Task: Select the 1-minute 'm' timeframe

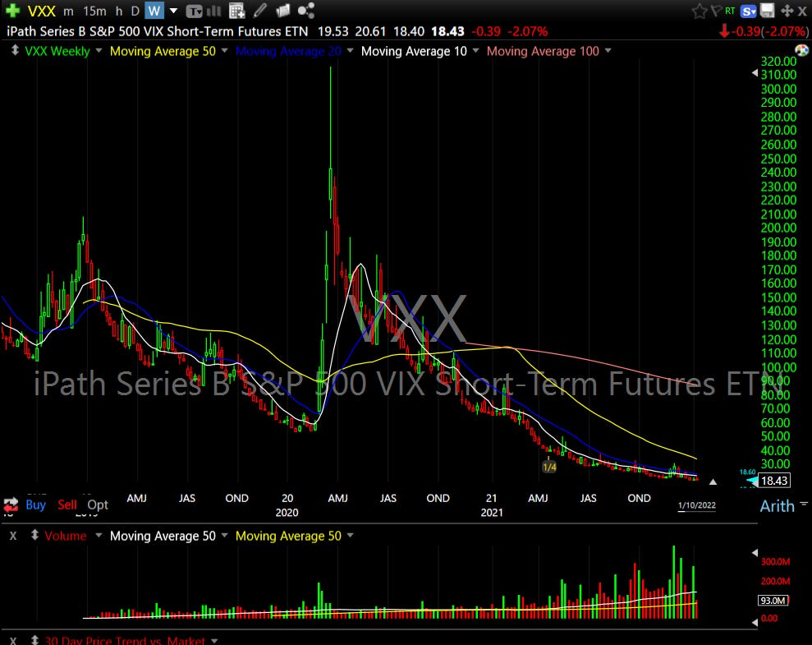Action: pyautogui.click(x=68, y=11)
